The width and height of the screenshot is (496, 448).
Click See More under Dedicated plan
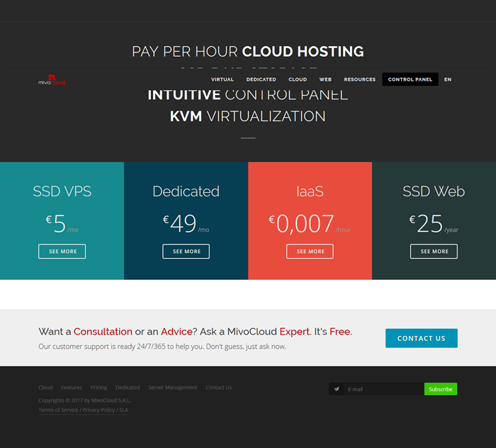pyautogui.click(x=186, y=252)
